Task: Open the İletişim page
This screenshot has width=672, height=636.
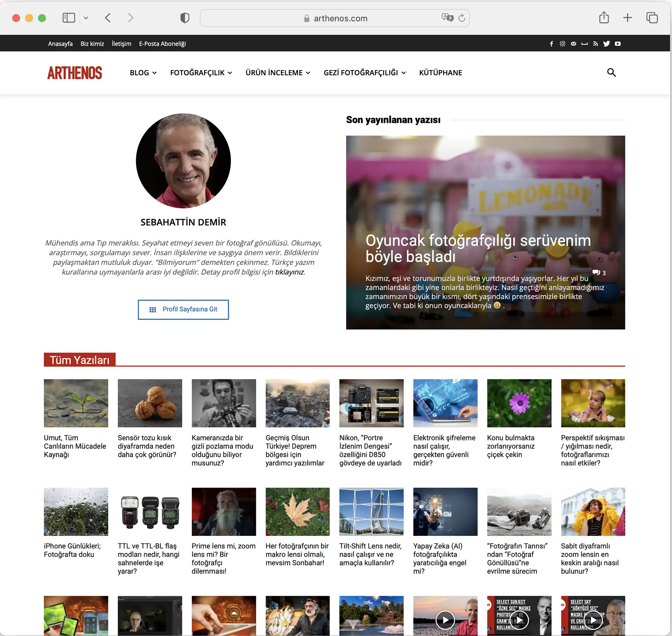Action: [121, 44]
